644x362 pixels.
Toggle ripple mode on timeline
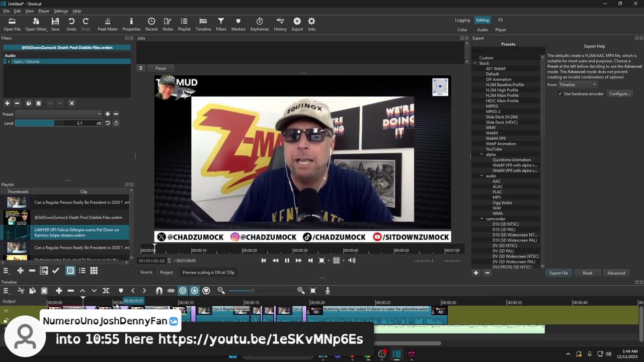(x=183, y=291)
